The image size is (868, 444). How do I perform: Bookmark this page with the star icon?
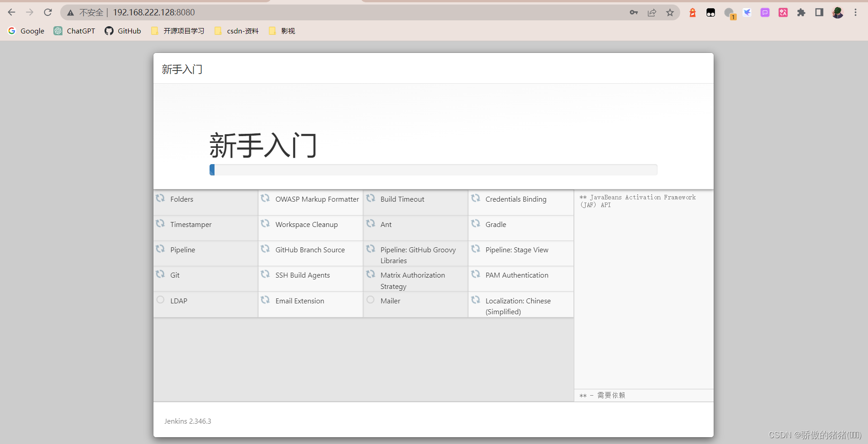[670, 13]
